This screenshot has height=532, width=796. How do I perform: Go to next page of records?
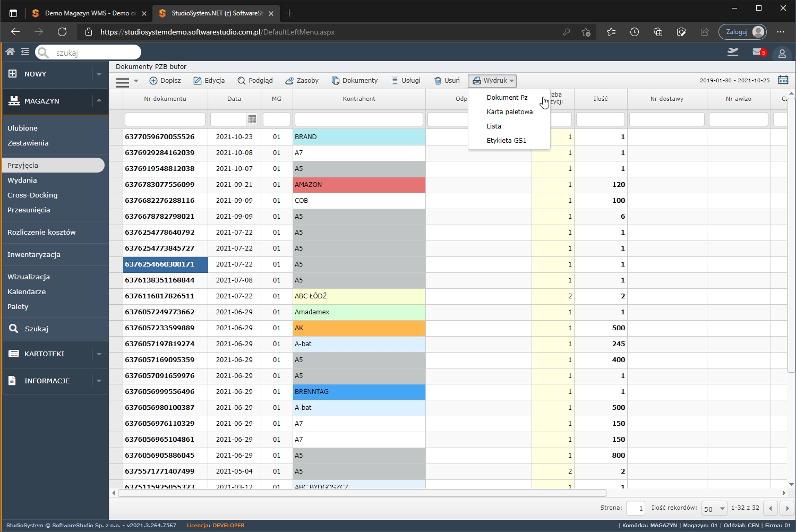tap(787, 508)
